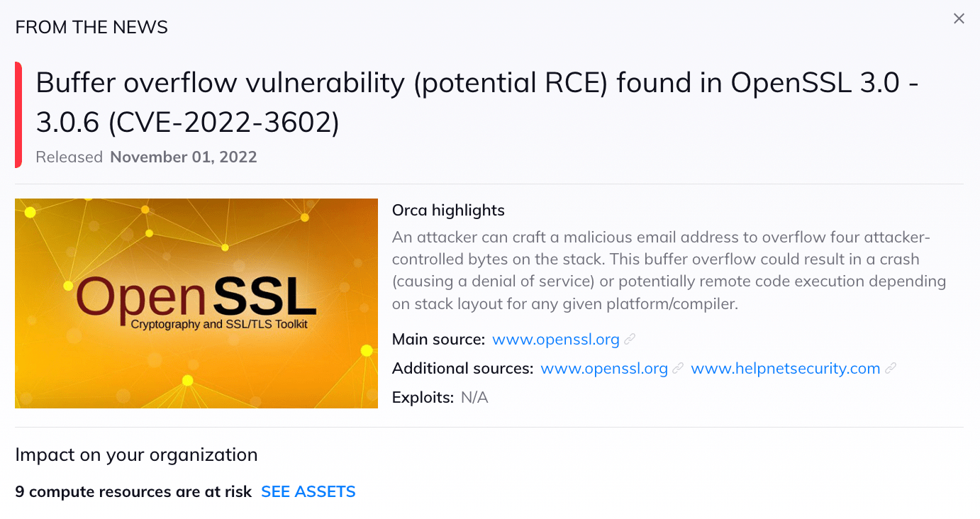Viewport: 980px width, 519px height.
Task: Open the www.helpnetsecurity.com additional source
Action: [786, 369]
